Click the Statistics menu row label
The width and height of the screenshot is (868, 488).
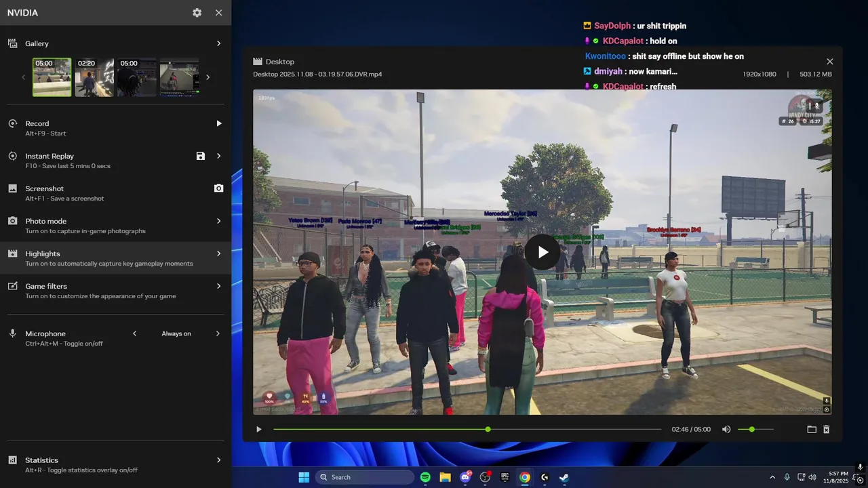[x=42, y=460]
